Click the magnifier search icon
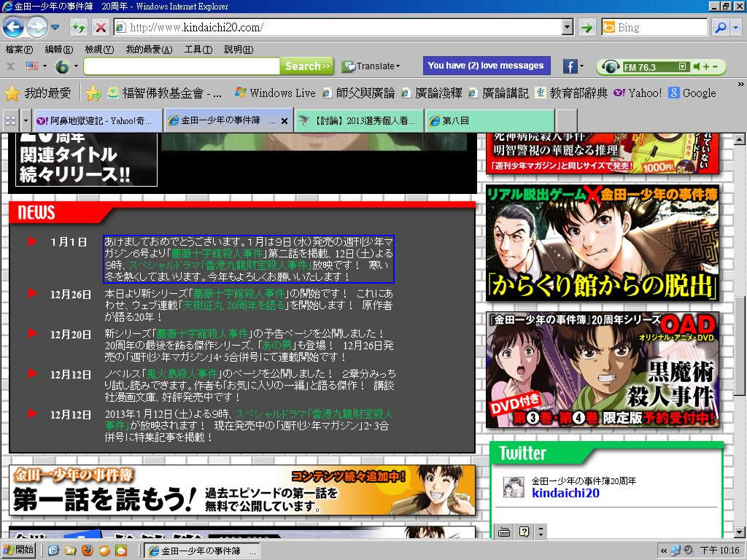747x560 pixels. pyautogui.click(x=720, y=27)
